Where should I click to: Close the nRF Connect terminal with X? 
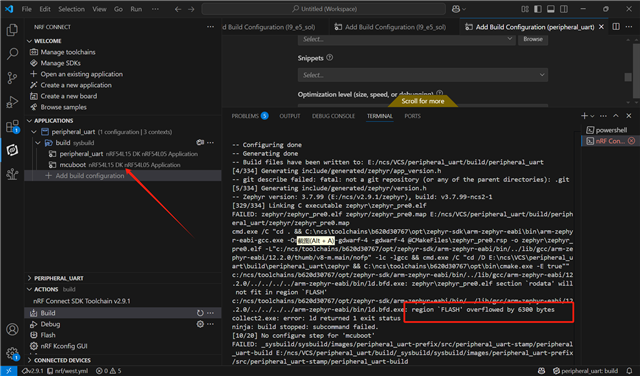(x=631, y=141)
